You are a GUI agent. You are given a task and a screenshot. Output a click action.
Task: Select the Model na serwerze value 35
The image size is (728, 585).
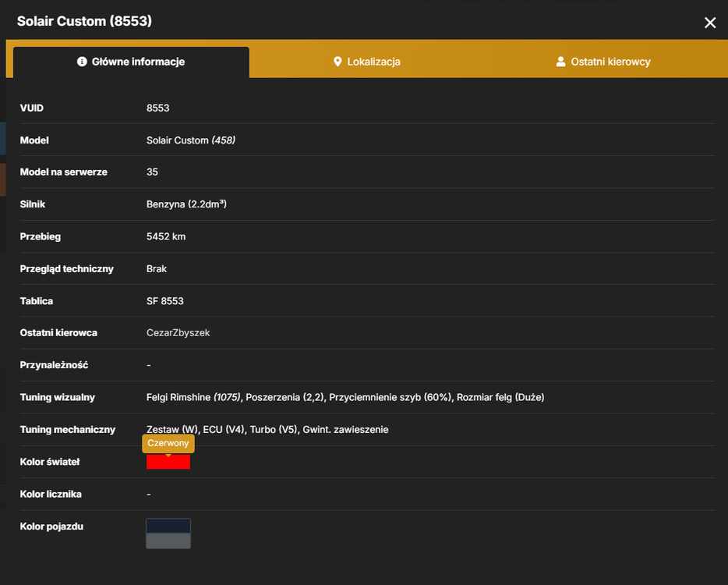click(152, 172)
